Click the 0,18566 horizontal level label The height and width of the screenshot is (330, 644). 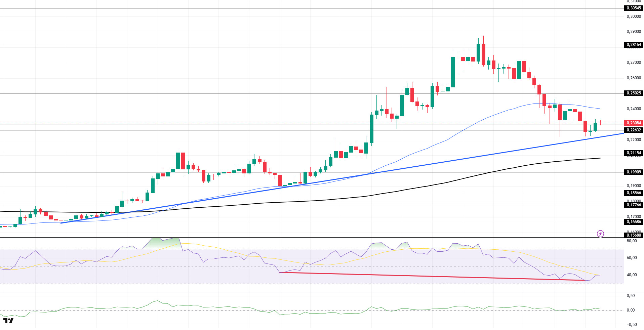tap(634, 193)
